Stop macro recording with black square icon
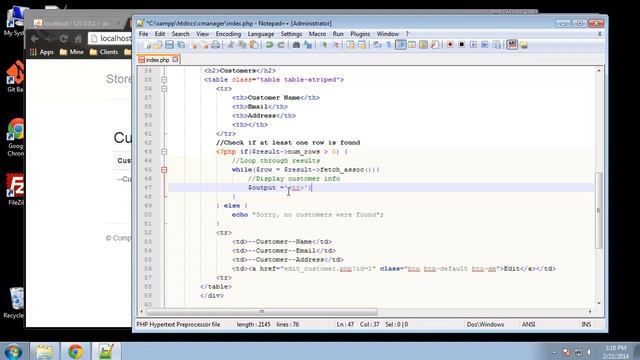Image resolution: width=640 pixels, height=360 pixels. pos(462,44)
